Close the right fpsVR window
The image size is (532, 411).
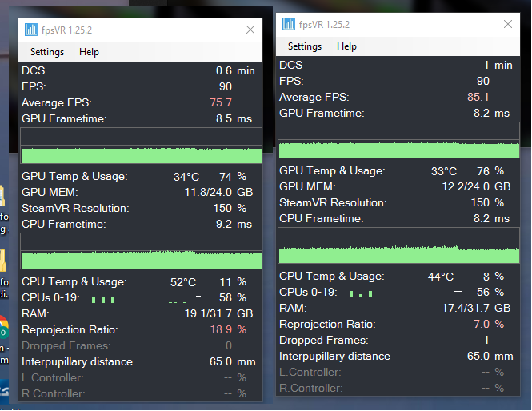(x=508, y=24)
